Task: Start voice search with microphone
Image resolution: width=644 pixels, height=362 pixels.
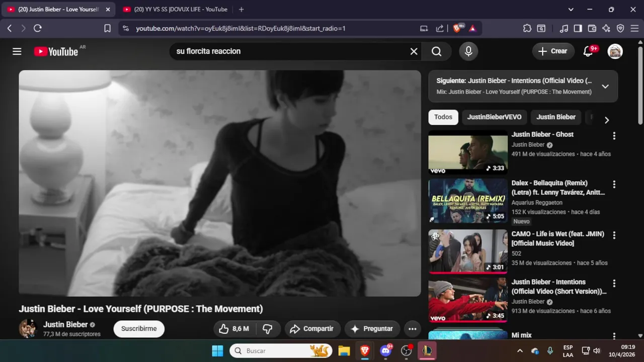Action: (x=468, y=51)
